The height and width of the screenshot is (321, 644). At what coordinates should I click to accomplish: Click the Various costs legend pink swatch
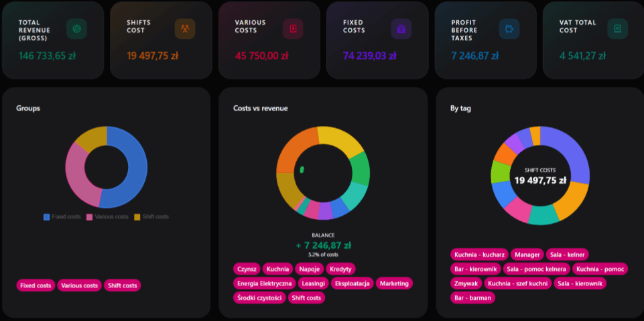(89, 216)
